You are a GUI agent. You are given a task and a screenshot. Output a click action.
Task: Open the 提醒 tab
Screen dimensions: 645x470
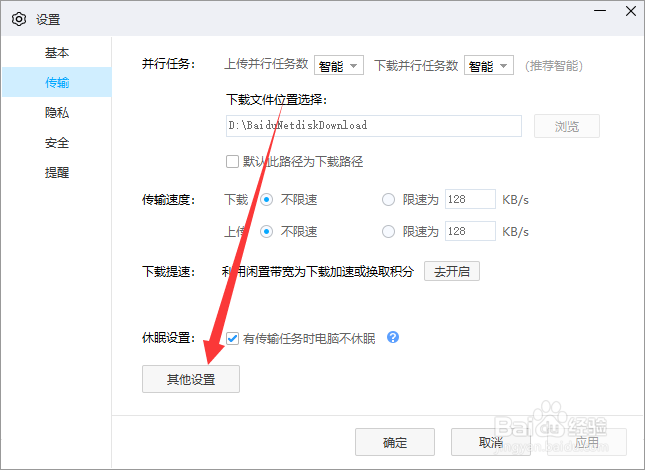point(57,172)
